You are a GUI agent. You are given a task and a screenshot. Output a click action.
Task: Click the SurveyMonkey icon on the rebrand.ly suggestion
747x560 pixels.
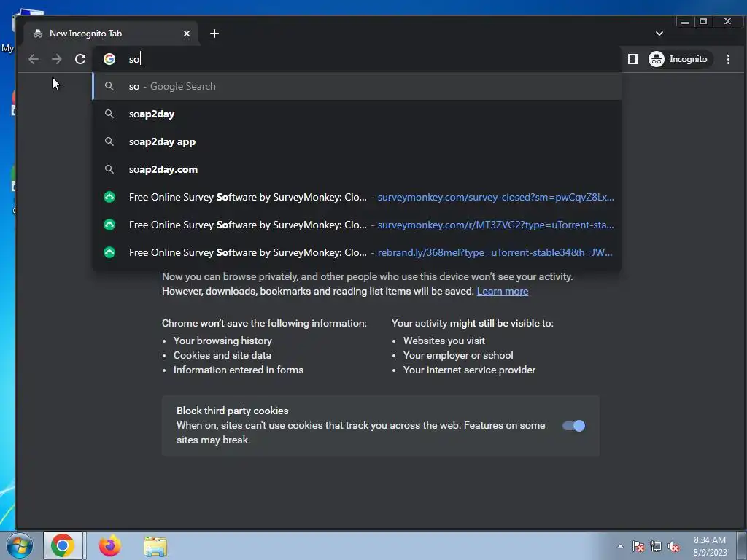coord(109,252)
